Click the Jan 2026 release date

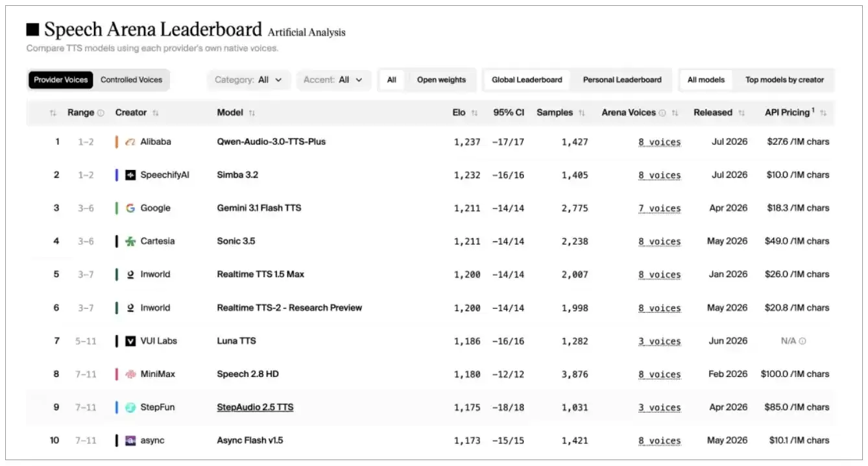(728, 274)
